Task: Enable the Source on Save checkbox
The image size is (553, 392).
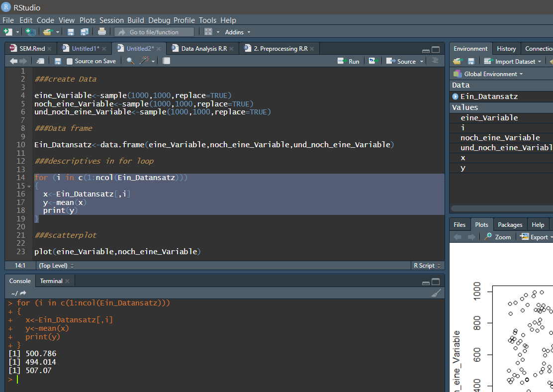Action: pyautogui.click(x=70, y=61)
